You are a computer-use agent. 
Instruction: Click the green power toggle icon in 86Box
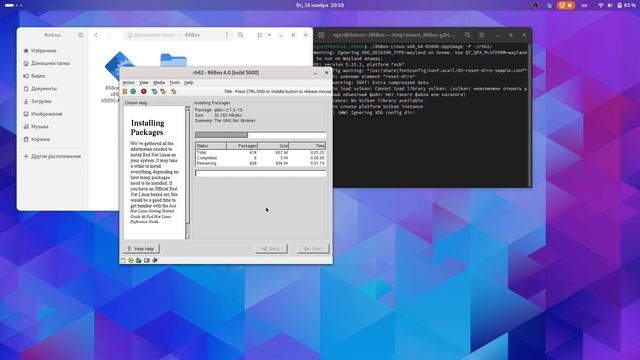(133, 91)
